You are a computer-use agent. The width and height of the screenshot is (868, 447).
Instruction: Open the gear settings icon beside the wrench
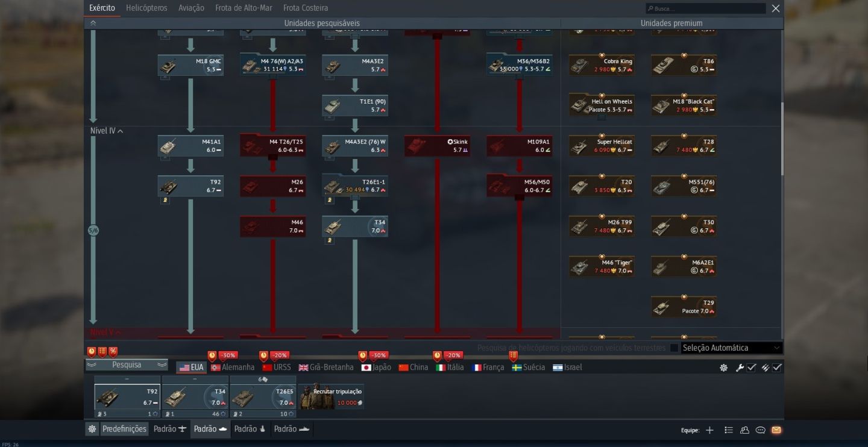tap(723, 367)
